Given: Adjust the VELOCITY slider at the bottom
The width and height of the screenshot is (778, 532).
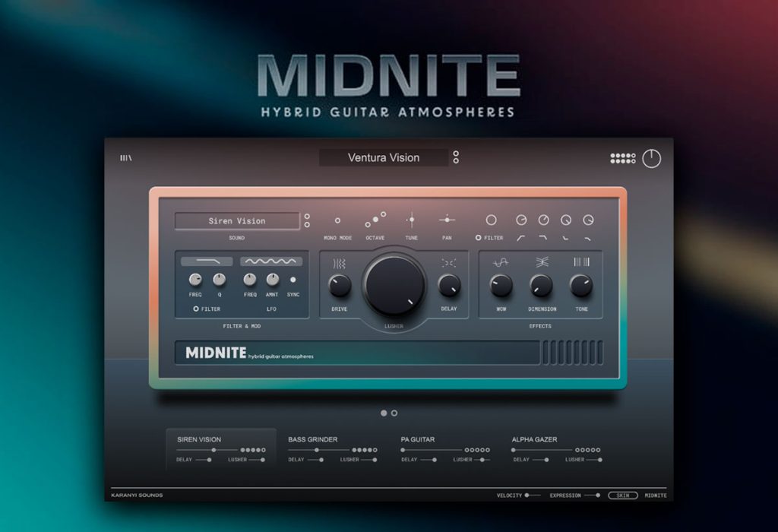Looking at the screenshot, I should [533, 496].
